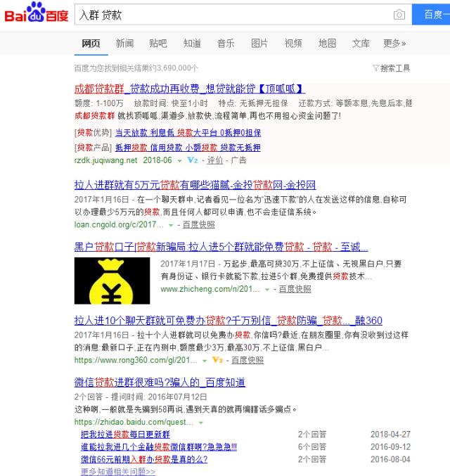
Task: Expand dropdown arrow after zhidao.baidu.com URL
Action: pyautogui.click(x=200, y=423)
